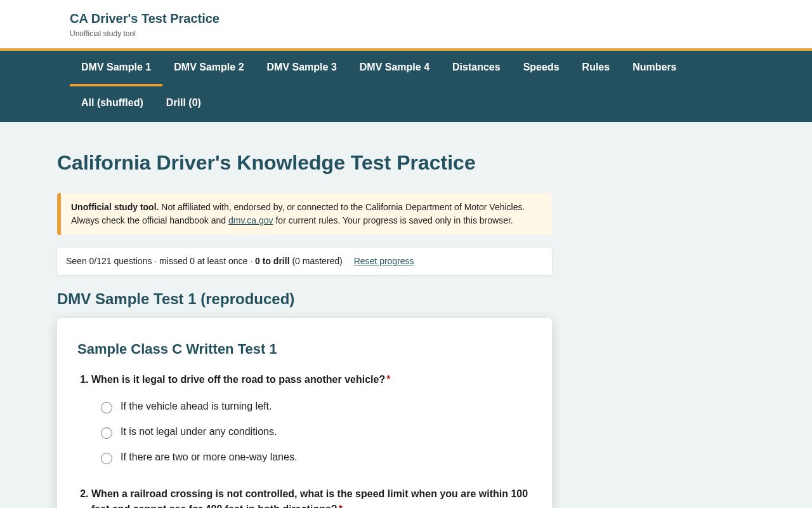Switch to DMV Sample 2 tab

coord(209,67)
